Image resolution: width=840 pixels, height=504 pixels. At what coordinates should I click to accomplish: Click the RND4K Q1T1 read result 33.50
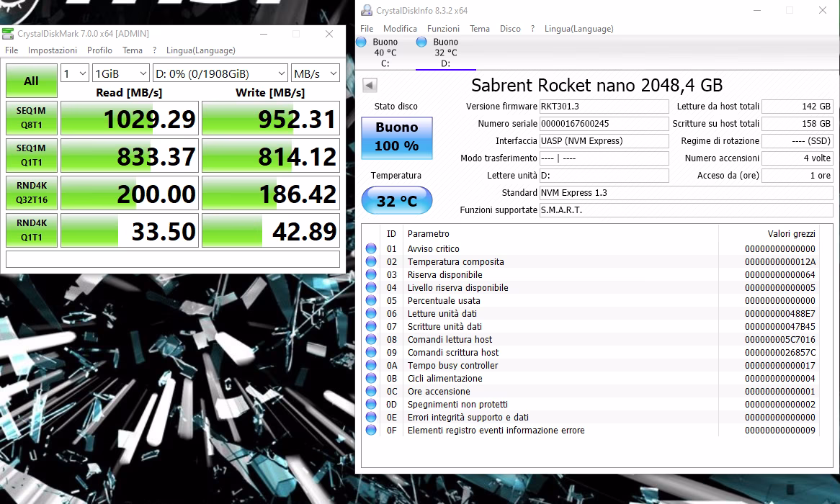coord(130,230)
